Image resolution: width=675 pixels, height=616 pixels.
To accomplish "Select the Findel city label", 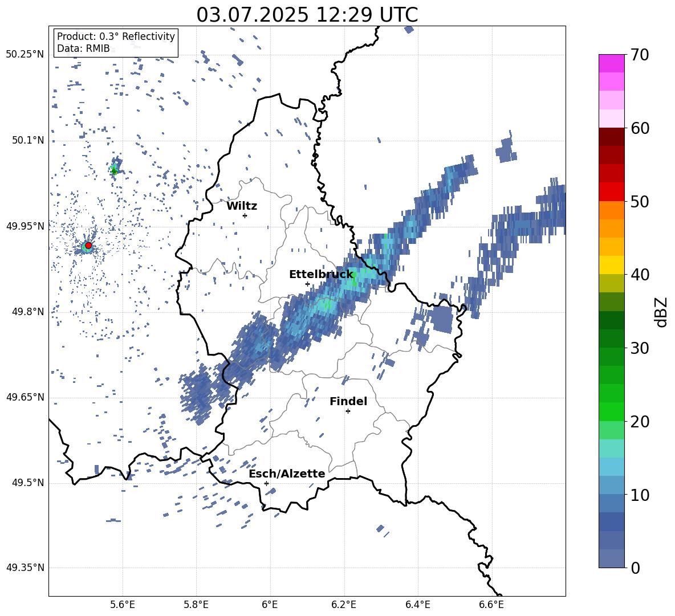I will pos(348,401).
